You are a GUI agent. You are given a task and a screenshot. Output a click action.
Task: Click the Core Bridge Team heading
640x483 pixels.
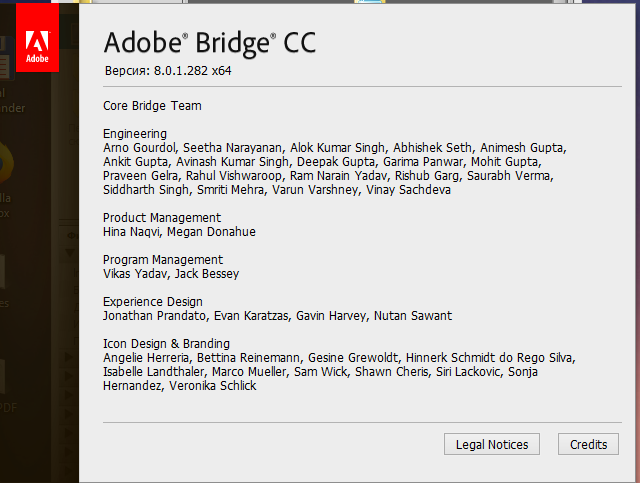152,106
